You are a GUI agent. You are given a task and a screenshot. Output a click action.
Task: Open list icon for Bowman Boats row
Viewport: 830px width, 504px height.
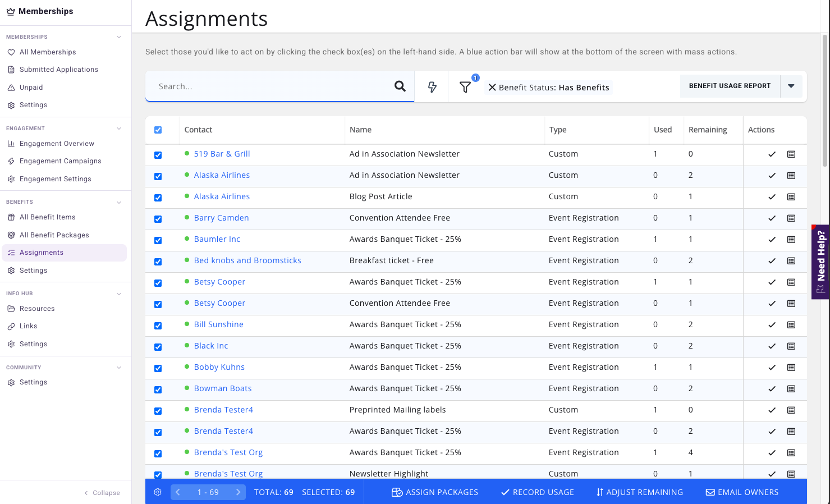(x=791, y=389)
